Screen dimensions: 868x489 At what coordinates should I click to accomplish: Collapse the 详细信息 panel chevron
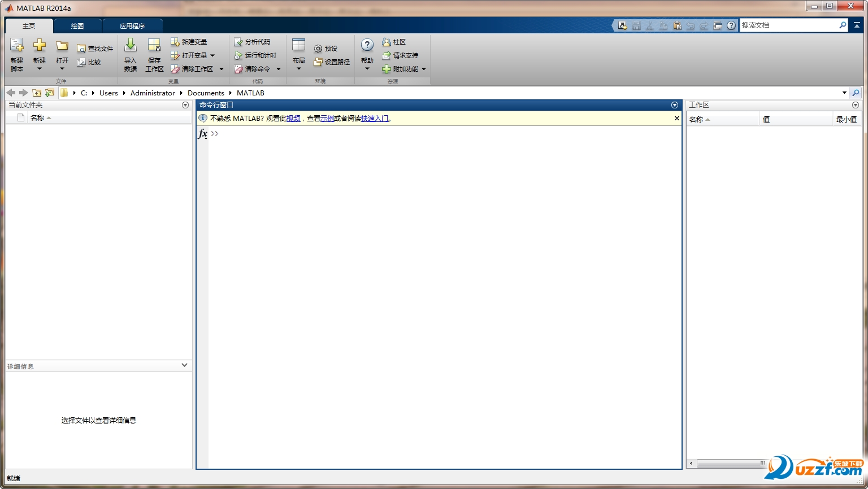pos(184,366)
